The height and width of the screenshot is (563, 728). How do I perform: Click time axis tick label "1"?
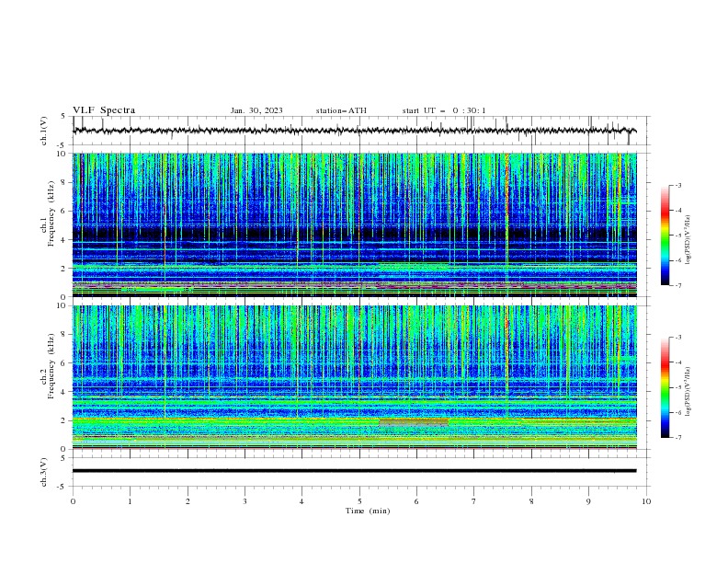pyautogui.click(x=130, y=501)
